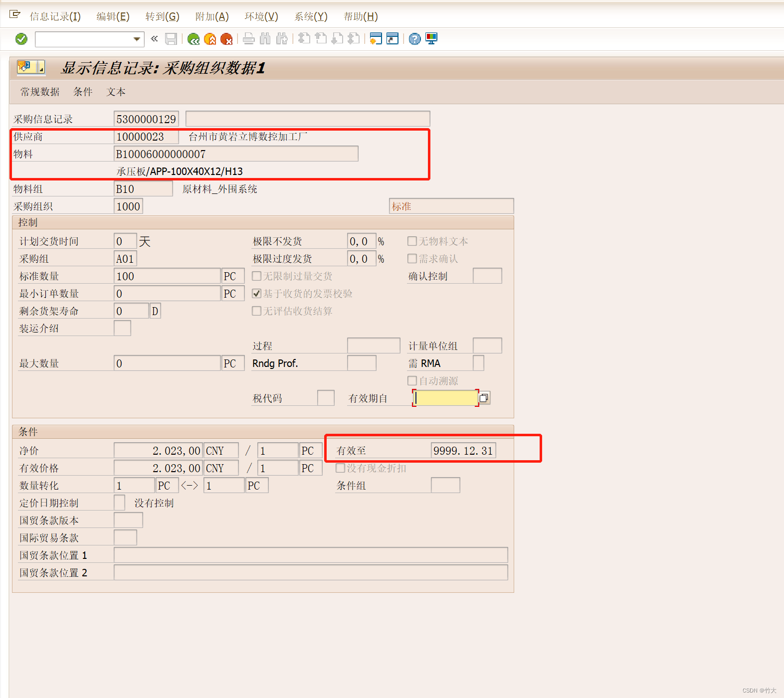Image resolution: width=784 pixels, height=698 pixels.
Task: Open the 环境(V) menu
Action: (261, 16)
